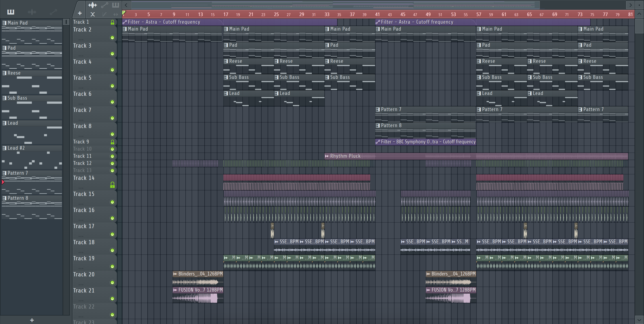Mute Track 15 with its green dot
This screenshot has height=324, width=644.
112,202
